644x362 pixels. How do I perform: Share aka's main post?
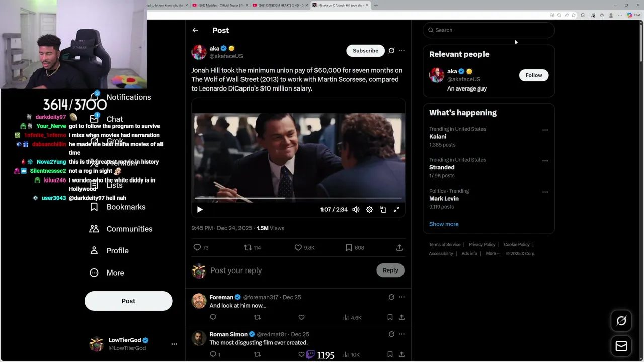click(x=399, y=247)
